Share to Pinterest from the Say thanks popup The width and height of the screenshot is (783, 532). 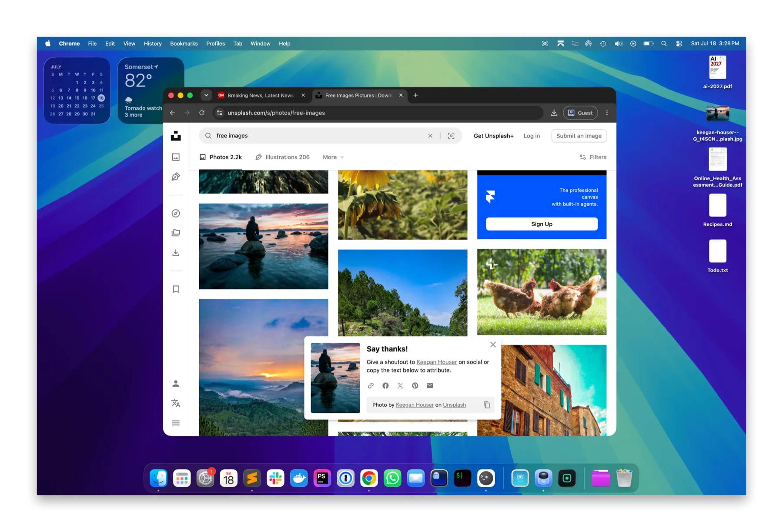pyautogui.click(x=415, y=385)
